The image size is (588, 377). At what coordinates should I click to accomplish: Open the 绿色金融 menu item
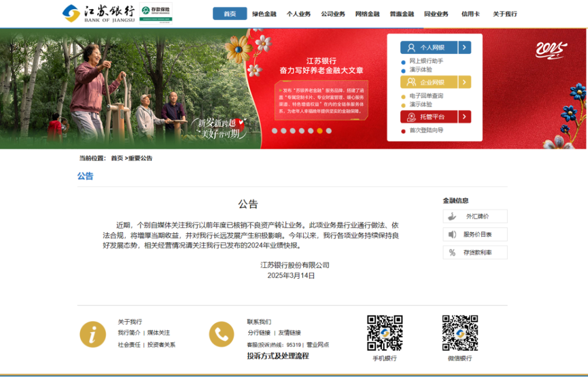coord(264,14)
